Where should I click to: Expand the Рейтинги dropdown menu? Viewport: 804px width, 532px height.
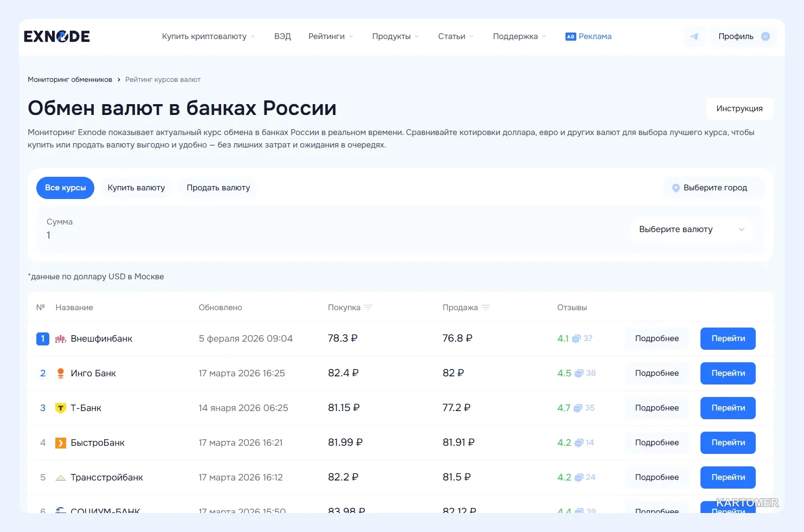point(331,36)
